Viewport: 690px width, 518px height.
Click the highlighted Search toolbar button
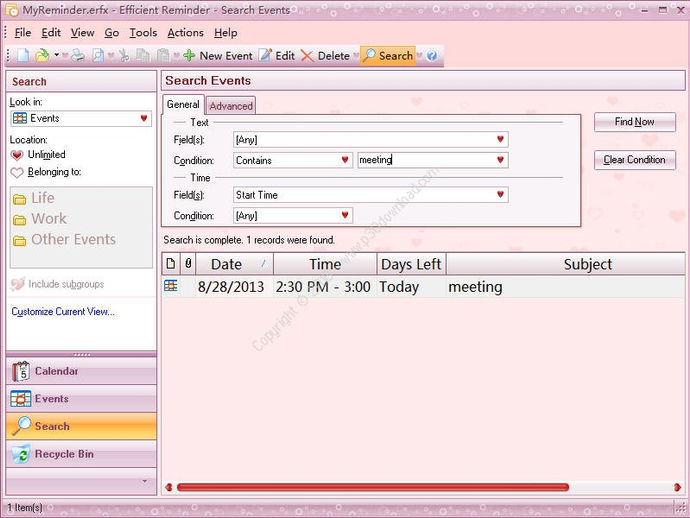click(x=388, y=56)
